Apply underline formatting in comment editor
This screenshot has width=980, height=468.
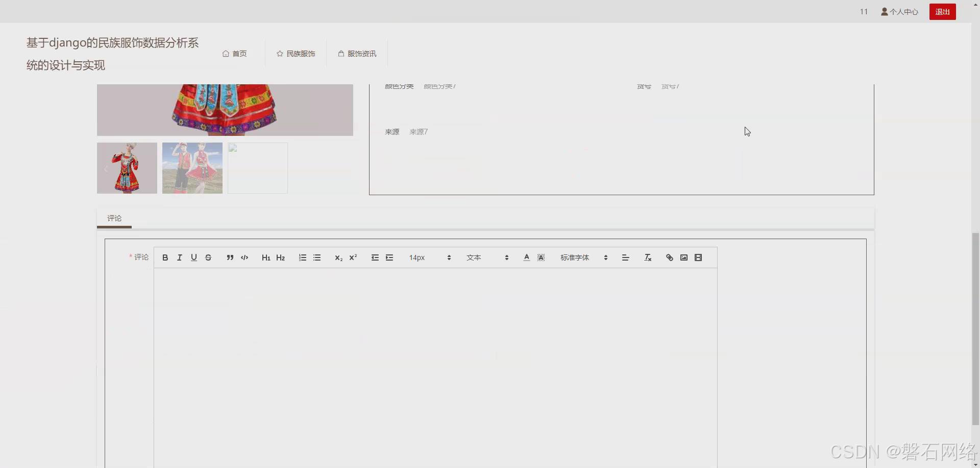(x=193, y=258)
